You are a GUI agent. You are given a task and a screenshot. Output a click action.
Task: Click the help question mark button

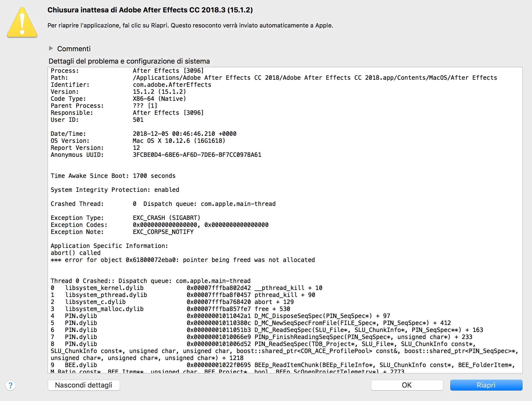point(11,385)
